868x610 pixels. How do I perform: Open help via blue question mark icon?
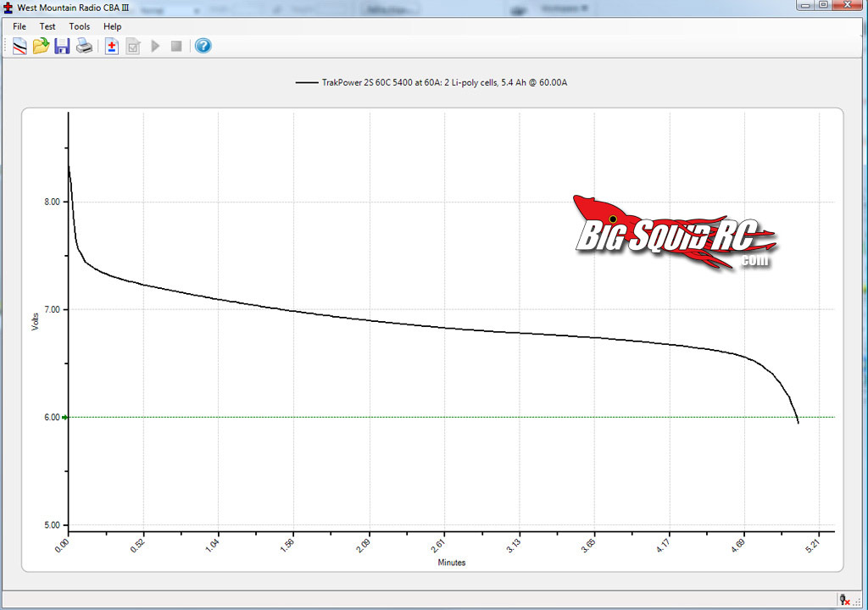coord(203,46)
